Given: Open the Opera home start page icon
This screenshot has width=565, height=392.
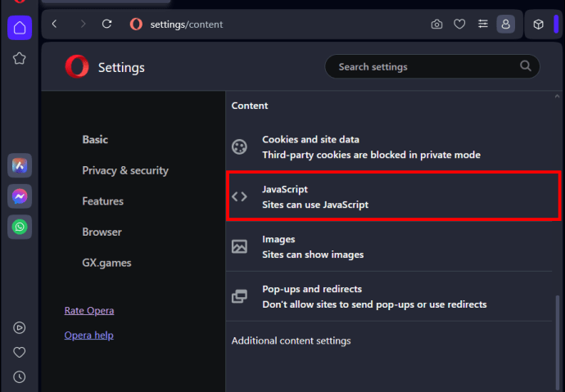Looking at the screenshot, I should click(20, 28).
